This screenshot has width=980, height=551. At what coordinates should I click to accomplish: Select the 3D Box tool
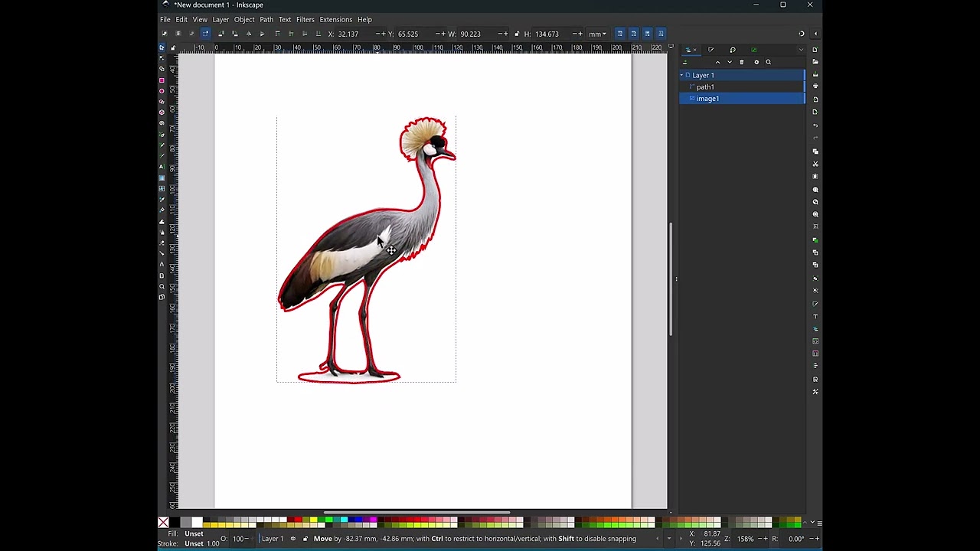(162, 112)
